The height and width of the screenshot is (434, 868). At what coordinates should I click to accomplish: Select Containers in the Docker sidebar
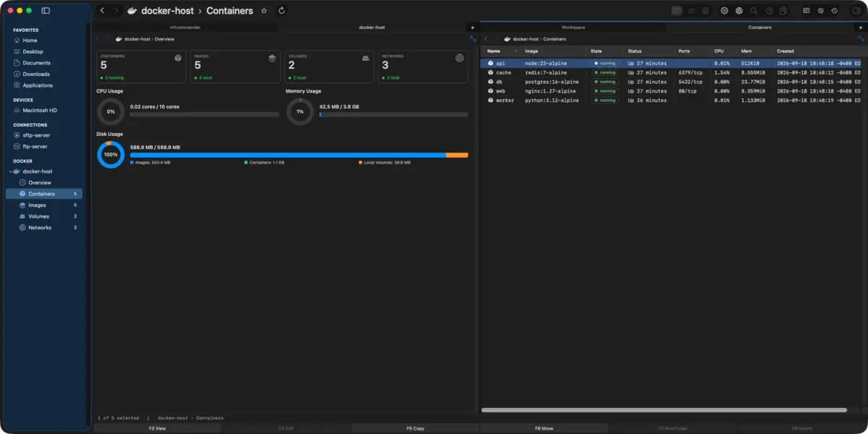pyautogui.click(x=44, y=194)
